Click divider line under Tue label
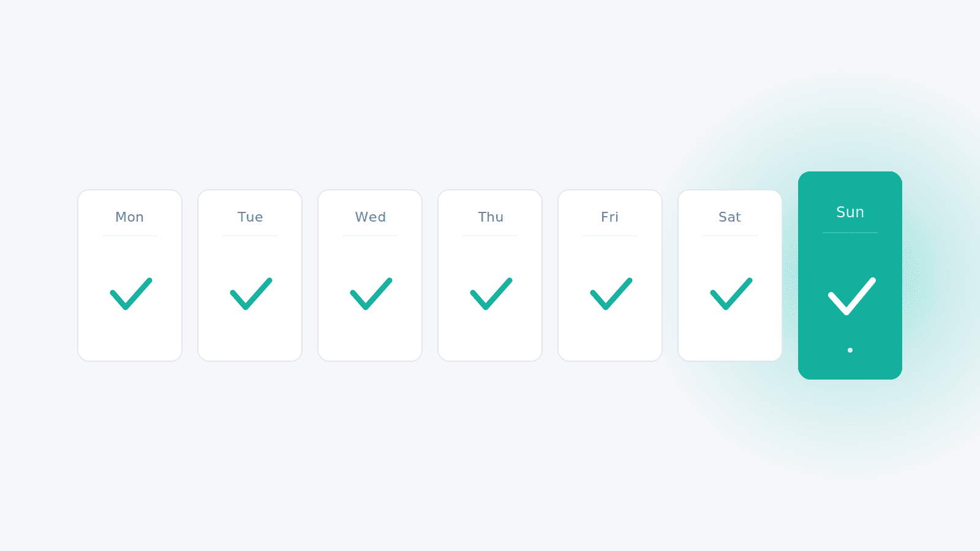The image size is (980, 551). coord(250,236)
